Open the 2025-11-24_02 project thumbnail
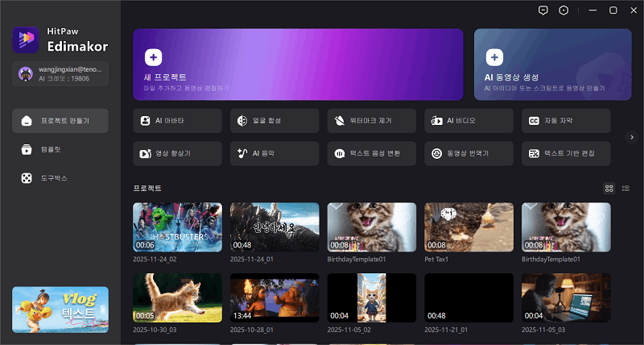Viewport: 644px width, 345px height. pos(177,227)
